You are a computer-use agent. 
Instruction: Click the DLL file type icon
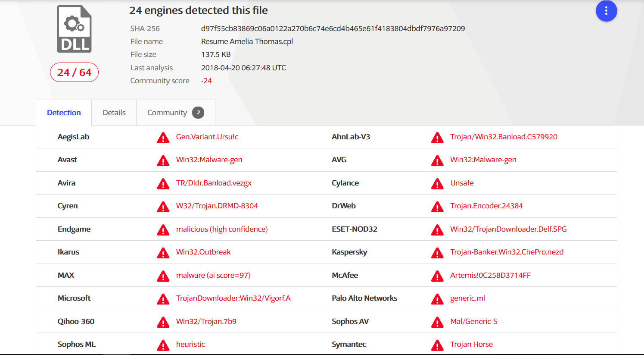tap(75, 29)
